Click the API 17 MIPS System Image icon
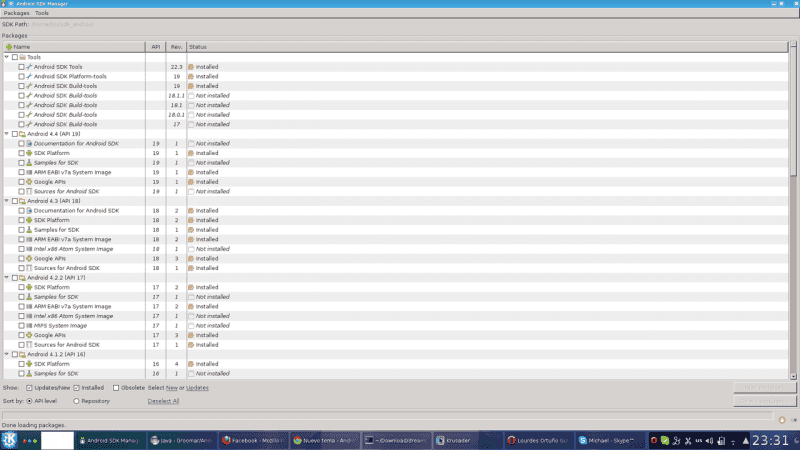 coord(29,326)
